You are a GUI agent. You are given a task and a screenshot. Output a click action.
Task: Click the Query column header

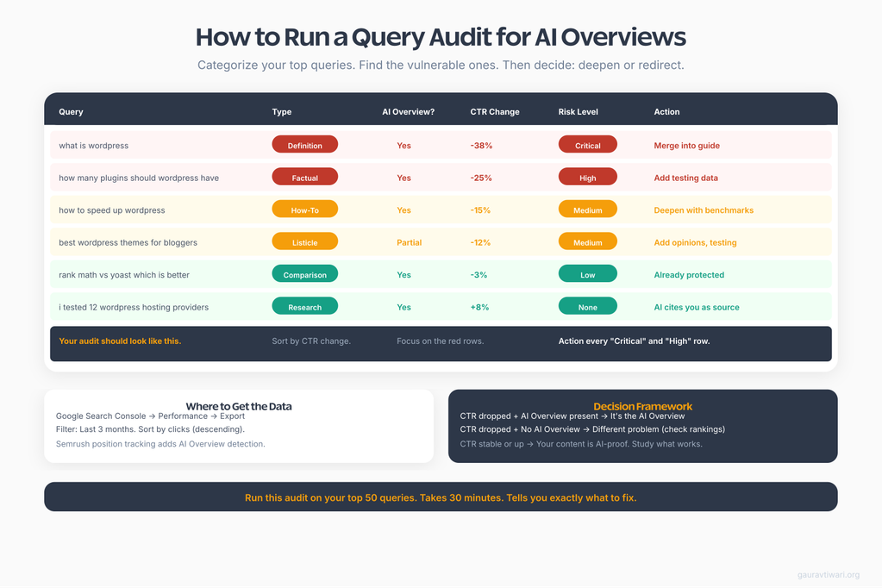(x=71, y=112)
